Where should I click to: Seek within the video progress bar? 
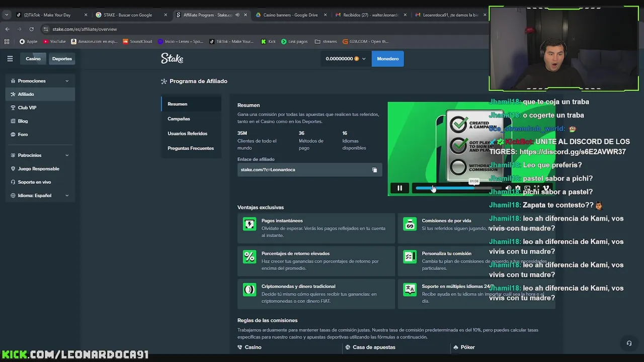coord(458,188)
